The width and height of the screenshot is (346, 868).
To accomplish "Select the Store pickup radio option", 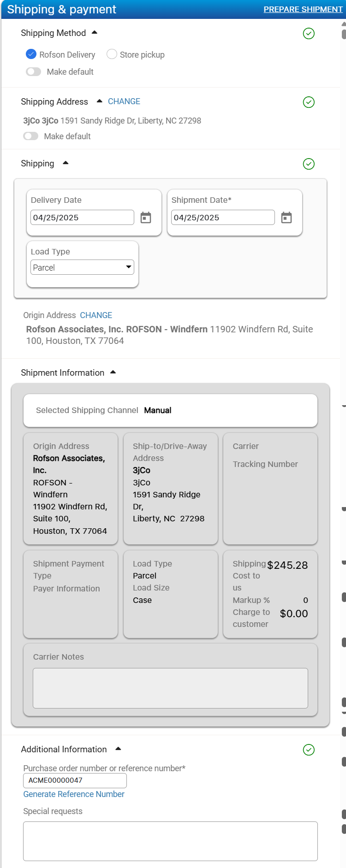I will click(x=112, y=54).
